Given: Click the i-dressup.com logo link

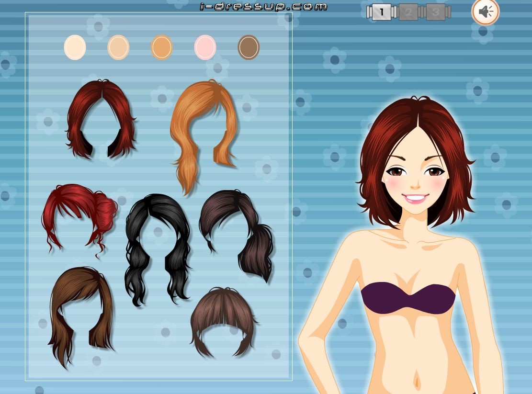Looking at the screenshot, I should 263,6.
